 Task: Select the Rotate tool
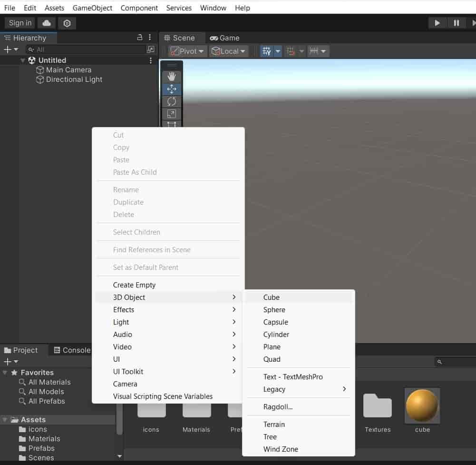click(x=171, y=101)
